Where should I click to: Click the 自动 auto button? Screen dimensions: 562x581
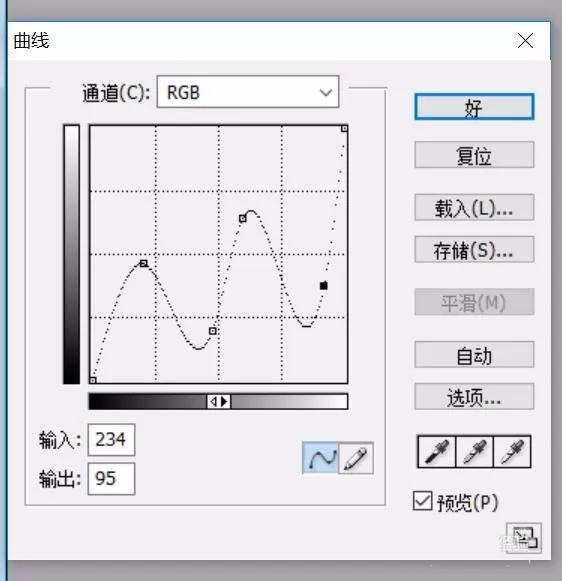(474, 355)
